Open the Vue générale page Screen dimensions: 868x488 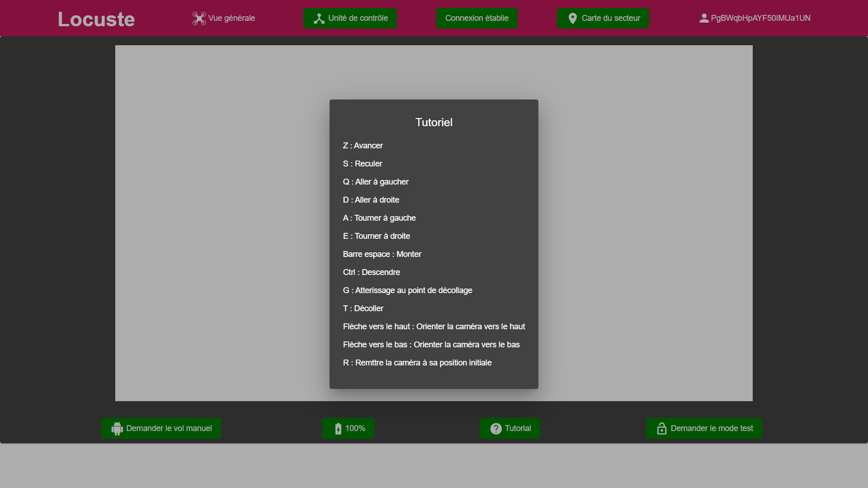click(224, 19)
